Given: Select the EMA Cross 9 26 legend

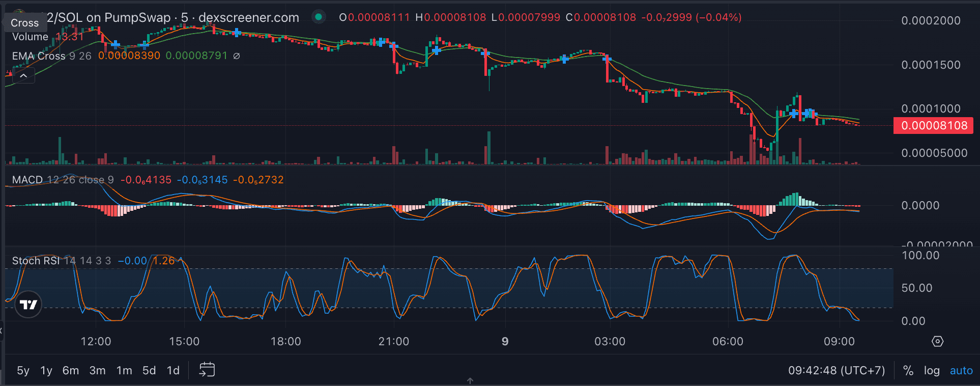Looking at the screenshot, I should pos(51,56).
